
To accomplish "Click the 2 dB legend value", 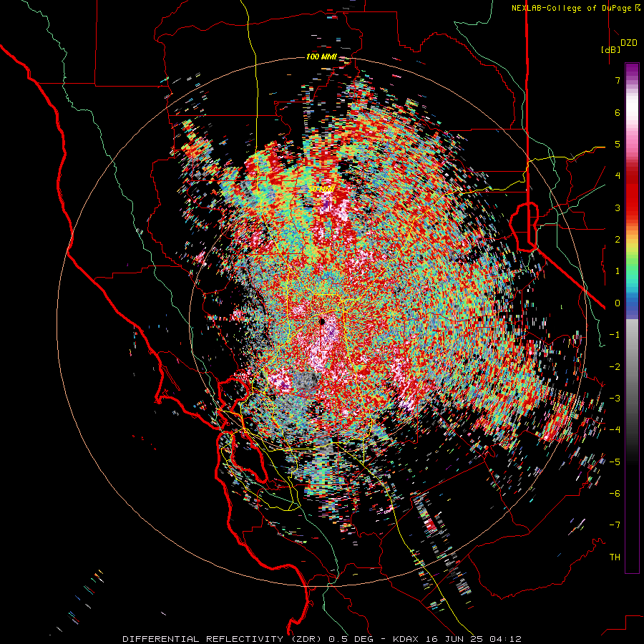I will tap(618, 240).
